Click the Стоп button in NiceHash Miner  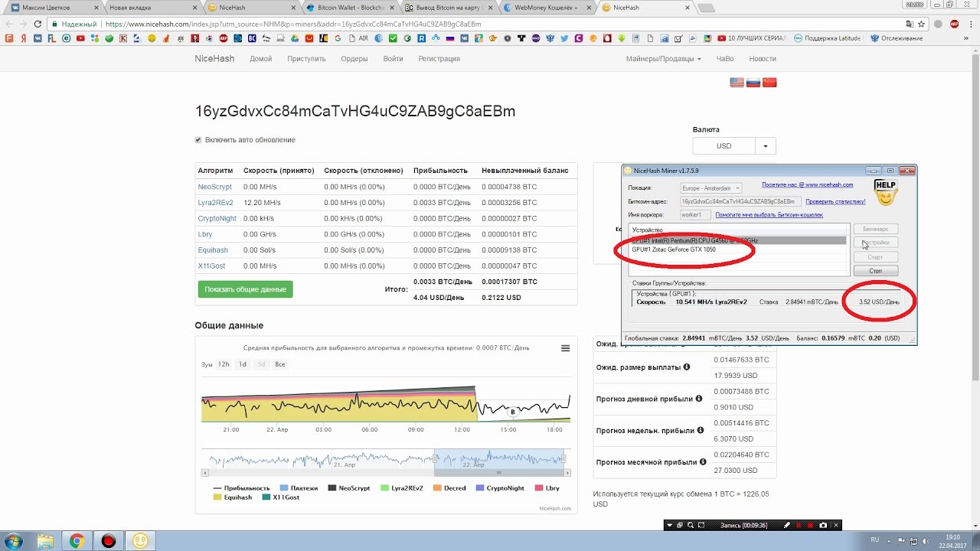(x=875, y=271)
